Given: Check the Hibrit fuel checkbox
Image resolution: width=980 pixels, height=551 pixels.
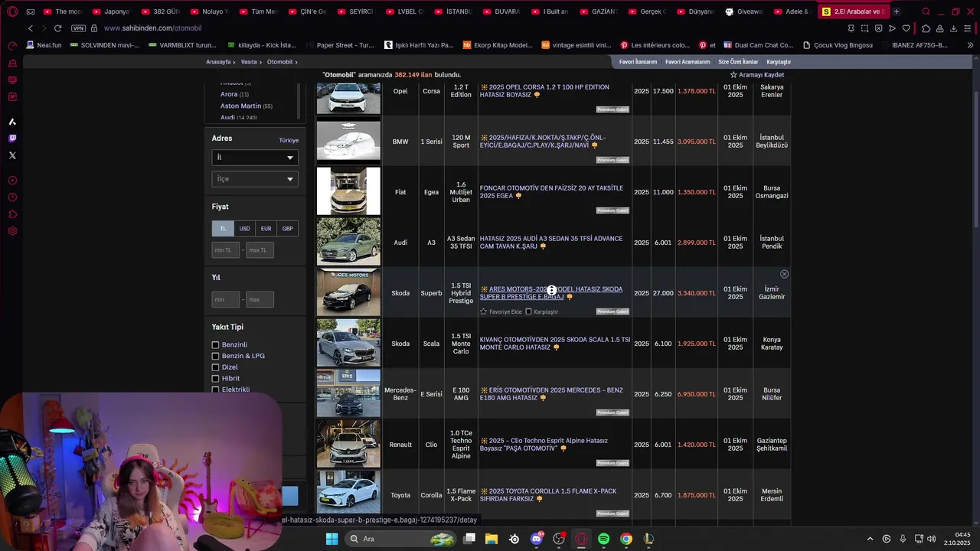Looking at the screenshot, I should (x=215, y=378).
